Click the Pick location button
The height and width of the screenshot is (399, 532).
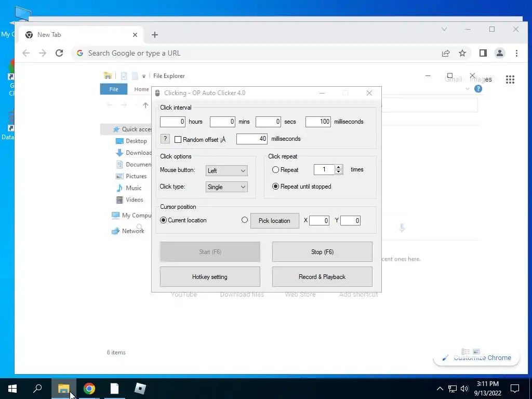(274, 220)
